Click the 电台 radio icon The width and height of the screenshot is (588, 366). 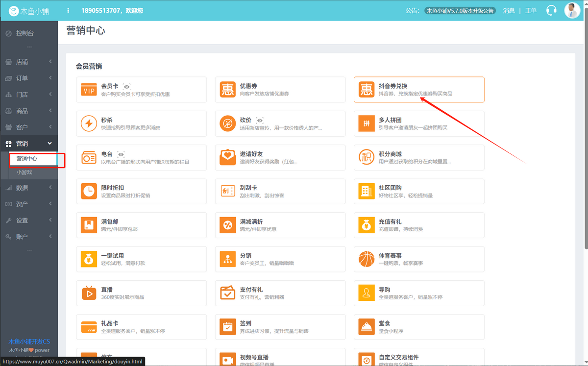(89, 158)
